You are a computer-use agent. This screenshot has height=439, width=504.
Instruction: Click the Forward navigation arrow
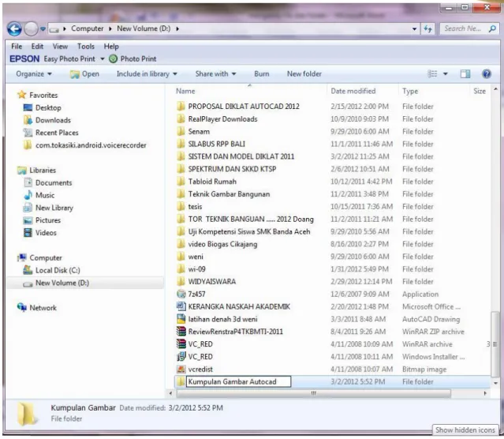pyautogui.click(x=32, y=29)
